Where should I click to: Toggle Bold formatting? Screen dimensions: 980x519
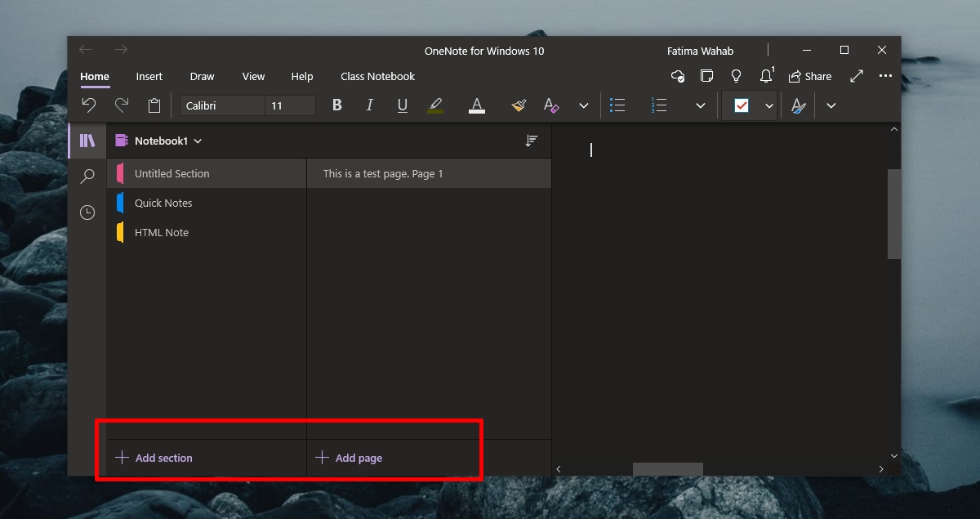336,105
